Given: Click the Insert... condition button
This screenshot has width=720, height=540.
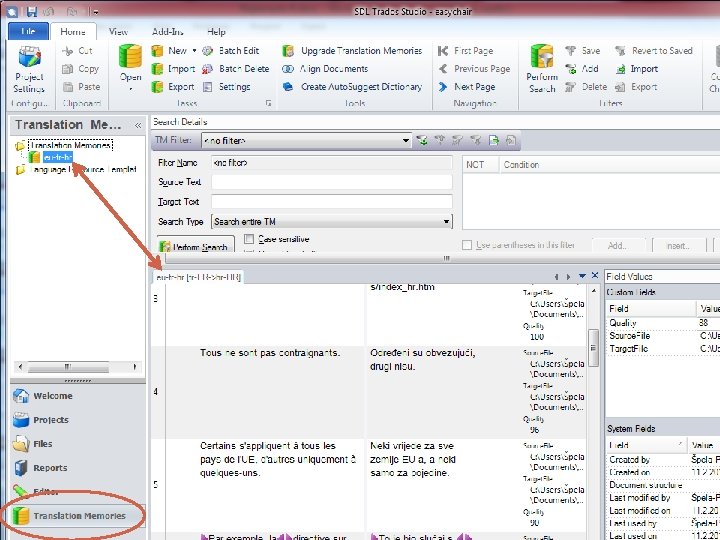Looking at the screenshot, I should (x=679, y=246).
